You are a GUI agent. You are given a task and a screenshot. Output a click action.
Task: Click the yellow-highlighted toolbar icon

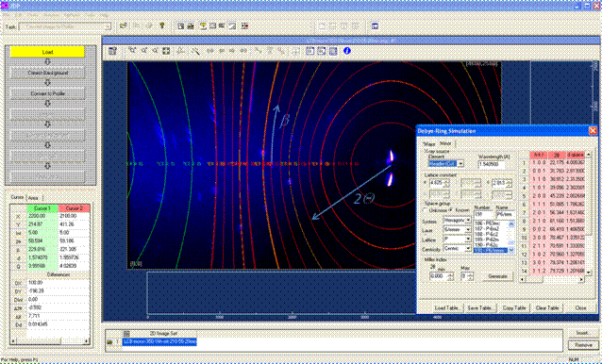click(x=203, y=25)
